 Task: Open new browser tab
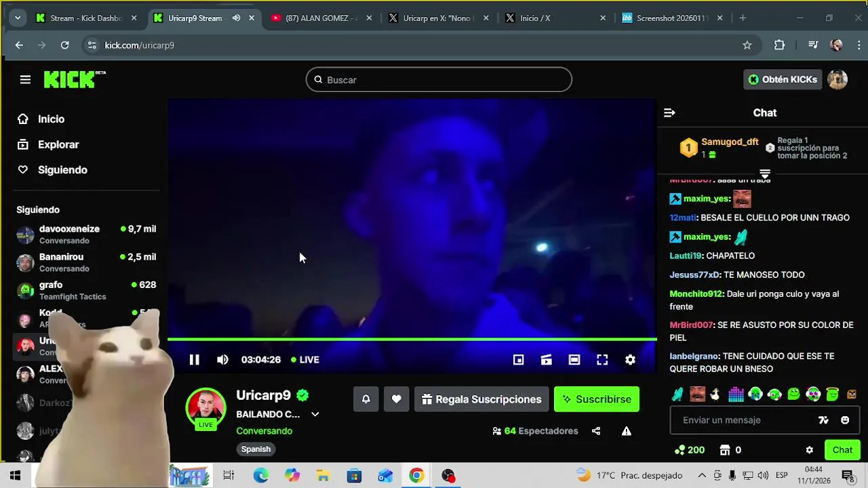(743, 18)
